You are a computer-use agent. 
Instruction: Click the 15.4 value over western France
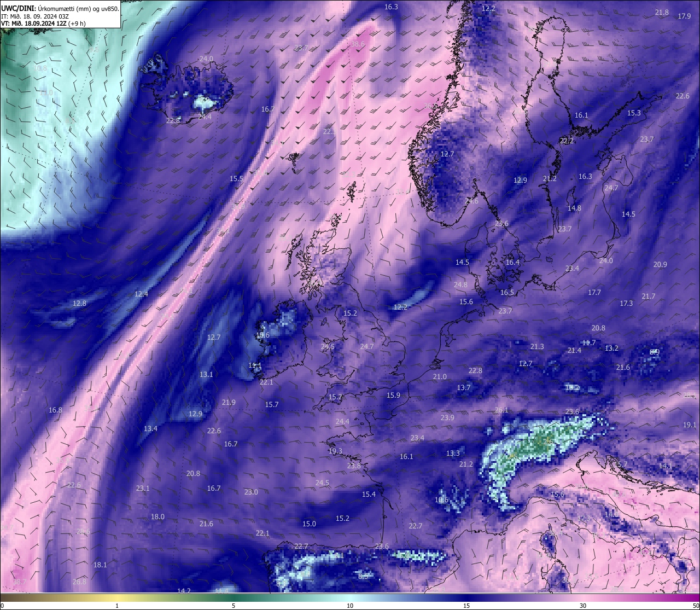(369, 494)
